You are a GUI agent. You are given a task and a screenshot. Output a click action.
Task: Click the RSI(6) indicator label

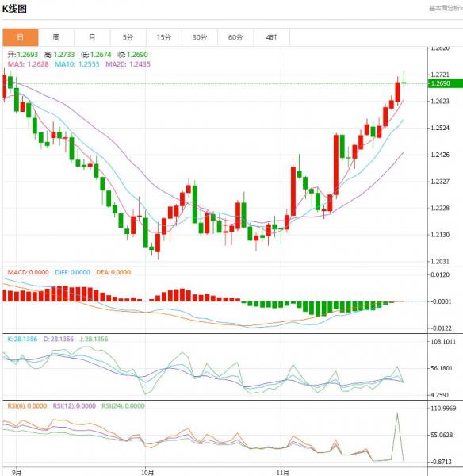tap(27, 406)
